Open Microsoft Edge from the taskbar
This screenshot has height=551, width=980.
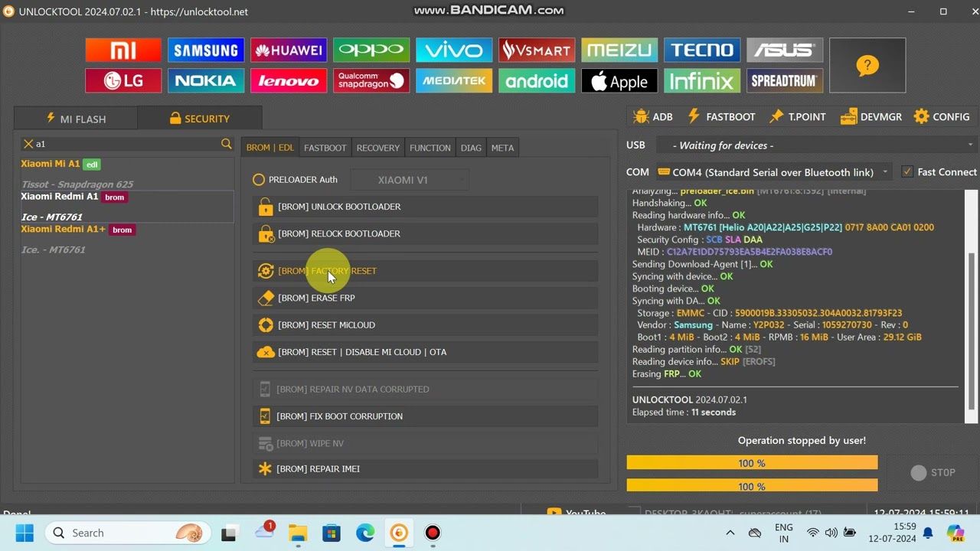(x=365, y=533)
